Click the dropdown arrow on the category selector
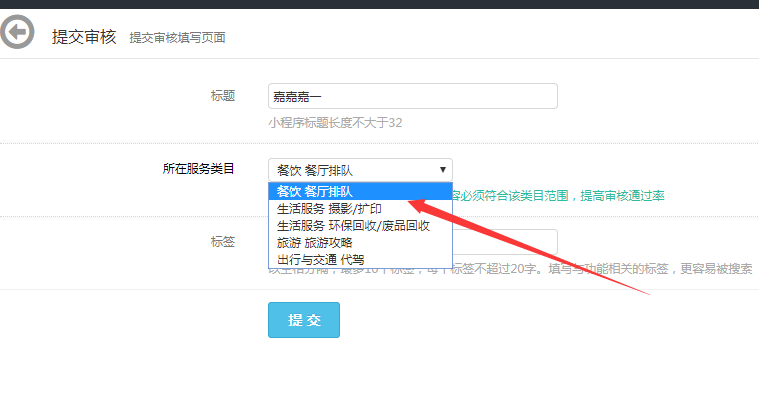Screen dimensions: 759x419 click(442, 170)
